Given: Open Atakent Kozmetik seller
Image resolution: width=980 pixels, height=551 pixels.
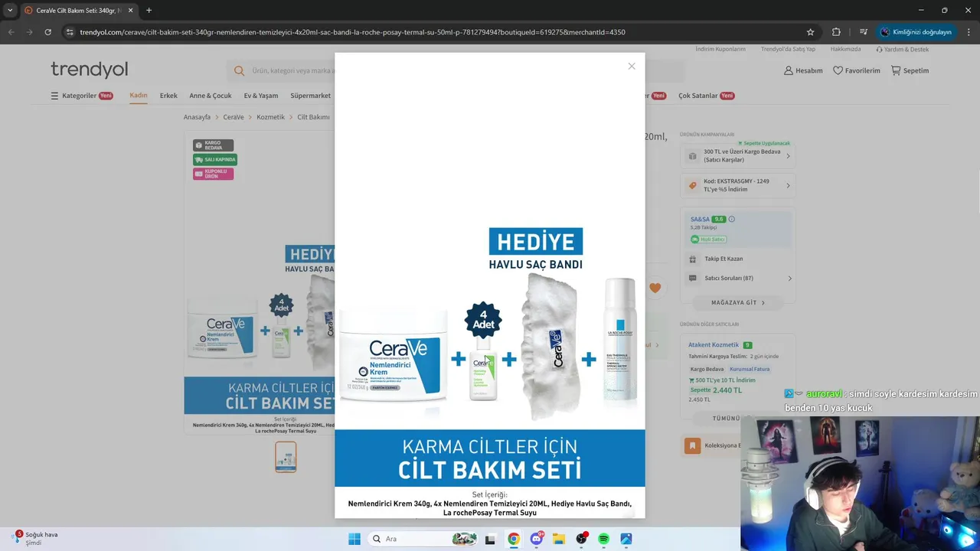Looking at the screenshot, I should pos(714,345).
